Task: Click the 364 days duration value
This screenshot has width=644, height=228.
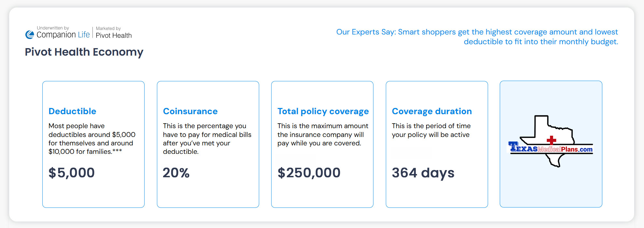Action: pos(423,173)
